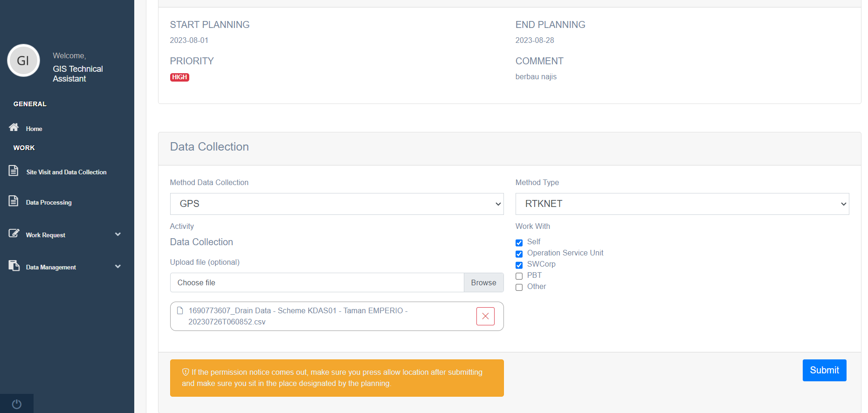
Task: Open the Method Data Collection GPS dropdown
Action: click(337, 204)
